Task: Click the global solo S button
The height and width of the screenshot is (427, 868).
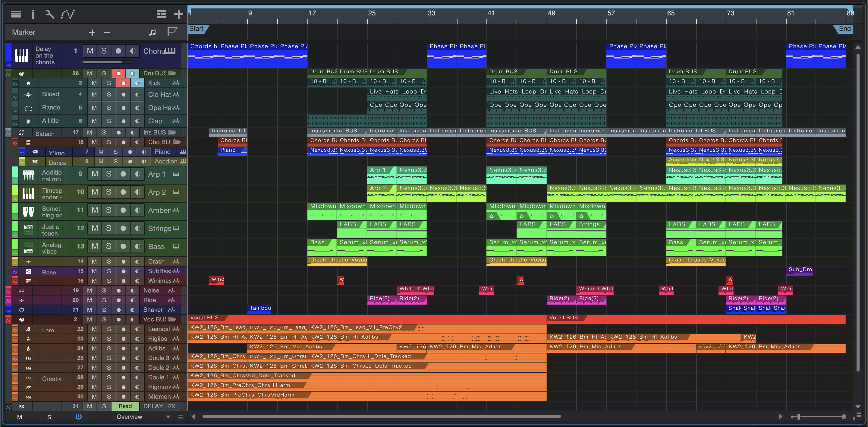Action: 49,417
